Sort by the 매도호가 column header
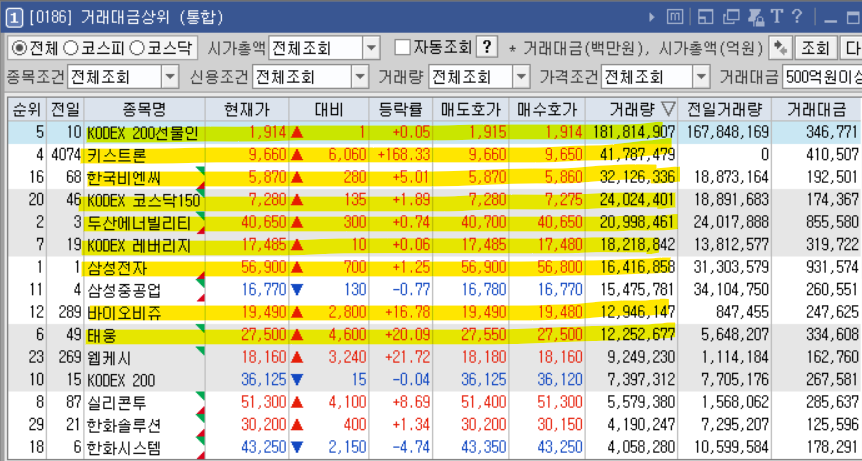The height and width of the screenshot is (461, 862). click(x=471, y=109)
